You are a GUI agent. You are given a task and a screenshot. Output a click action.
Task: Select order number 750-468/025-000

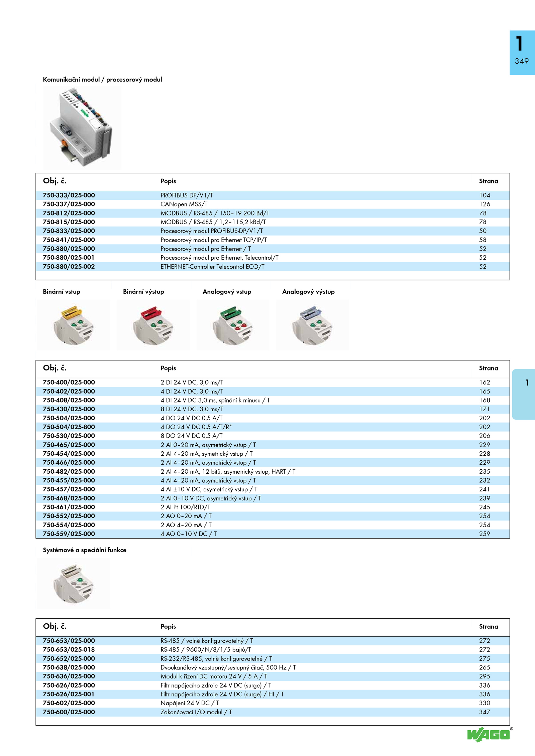tap(69, 498)
